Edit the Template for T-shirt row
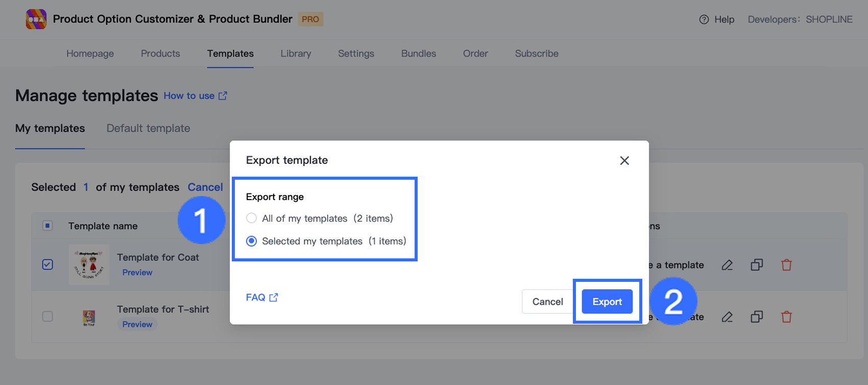 727,317
